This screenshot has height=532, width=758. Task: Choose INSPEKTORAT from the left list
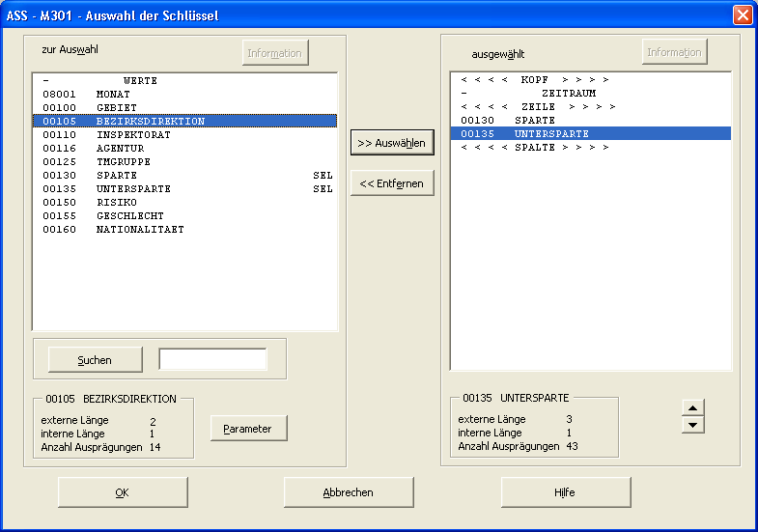coord(132,134)
